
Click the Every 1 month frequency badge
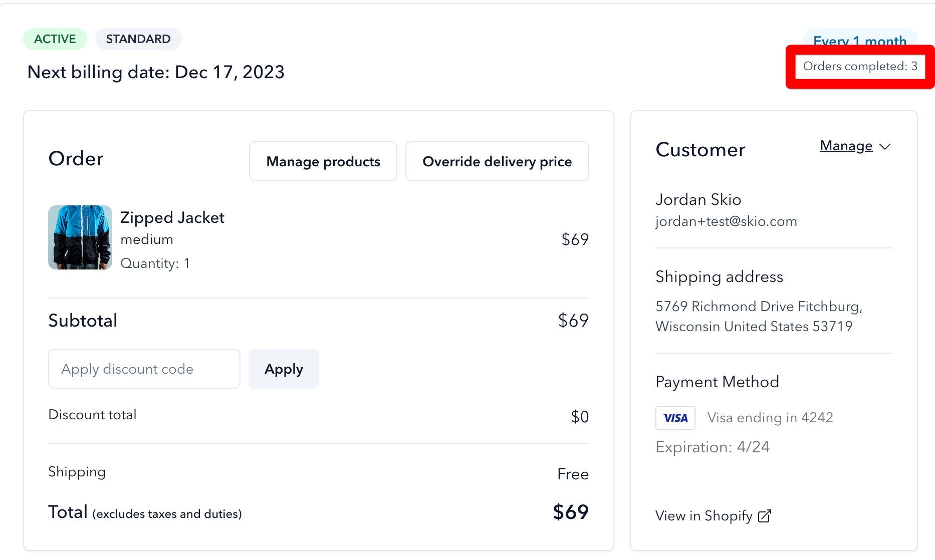point(860,39)
